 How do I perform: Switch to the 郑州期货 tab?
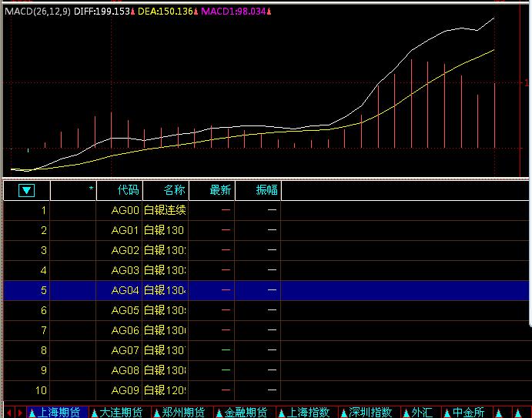(183, 413)
